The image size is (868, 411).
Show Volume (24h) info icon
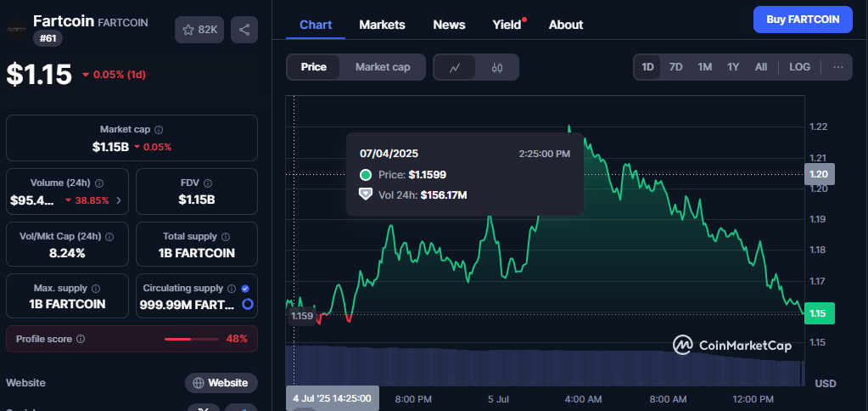point(99,183)
